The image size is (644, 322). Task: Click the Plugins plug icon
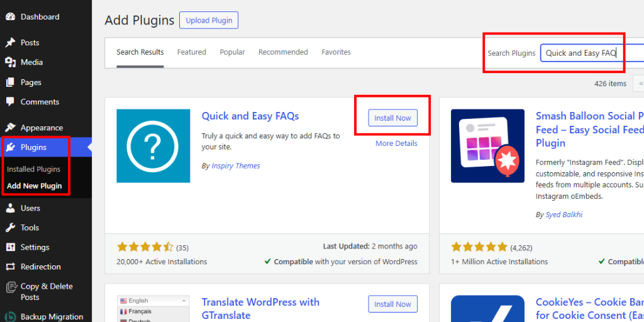coord(10,147)
